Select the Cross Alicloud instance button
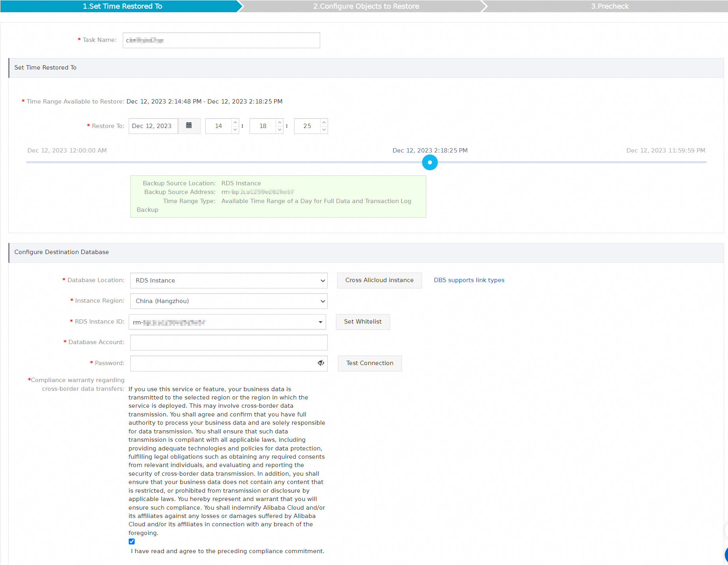Screen dimensions: 728x565 (379, 280)
